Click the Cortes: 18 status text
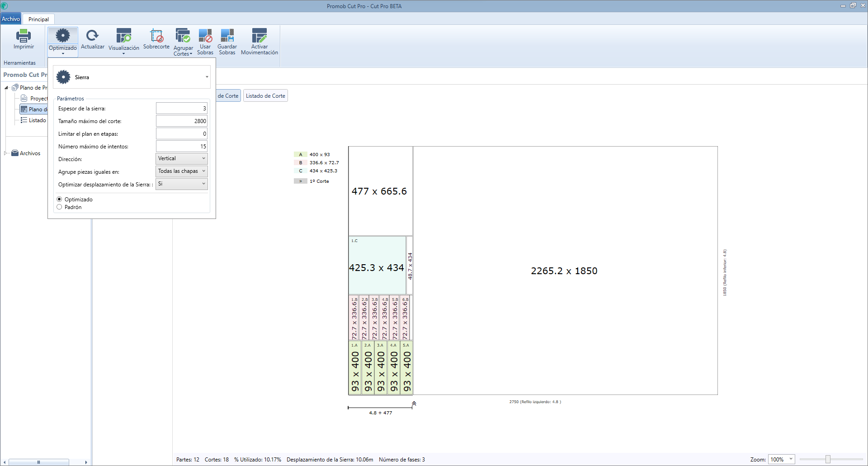Screen dimensions: 868x466 [217, 459]
